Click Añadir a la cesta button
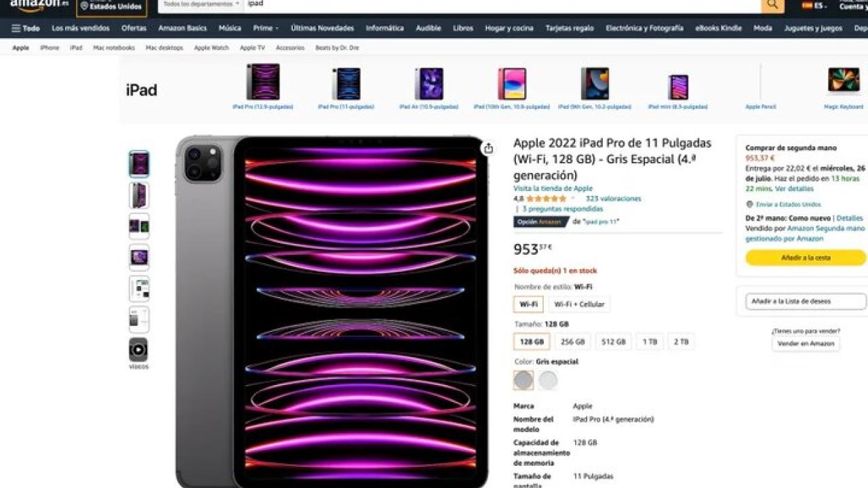Image resolution: width=868 pixels, height=488 pixels. tap(806, 258)
